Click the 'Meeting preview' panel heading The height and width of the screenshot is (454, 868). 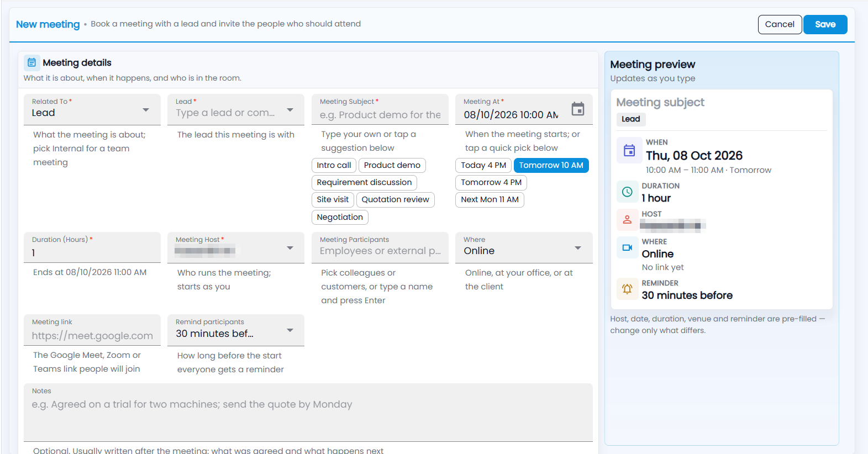click(653, 65)
